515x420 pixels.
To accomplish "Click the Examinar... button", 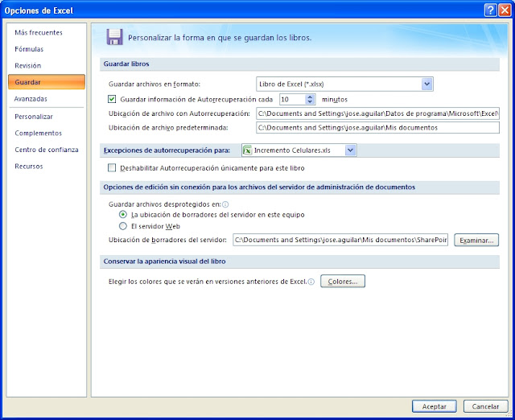I will tap(476, 240).
